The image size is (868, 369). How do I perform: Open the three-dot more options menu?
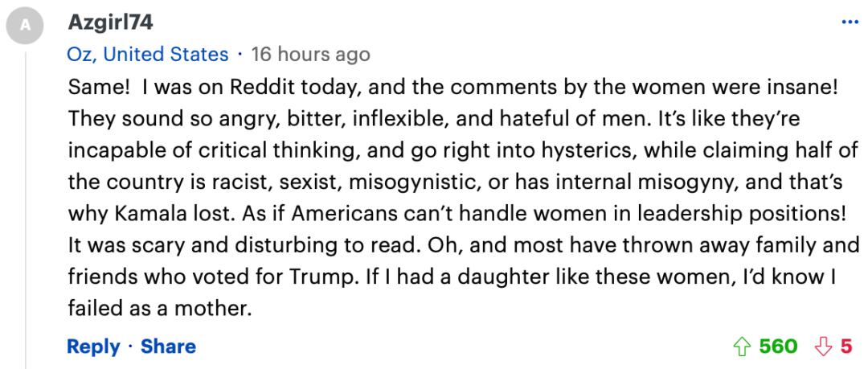pos(850,23)
